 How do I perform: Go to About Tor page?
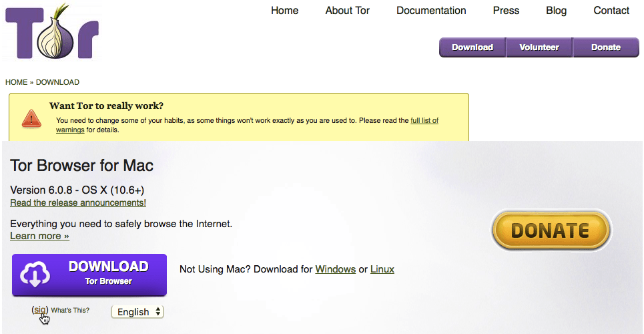348,10
